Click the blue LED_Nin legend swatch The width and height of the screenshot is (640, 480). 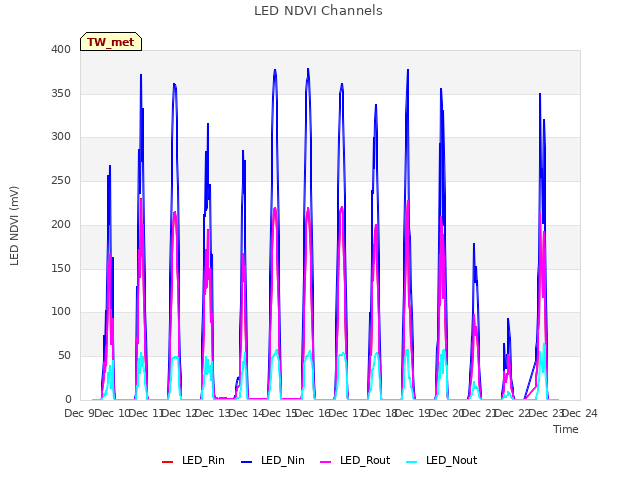point(247,462)
